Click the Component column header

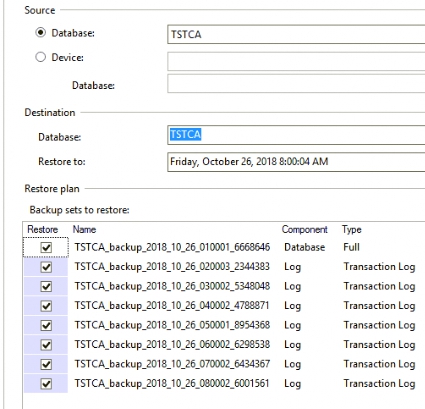click(305, 229)
